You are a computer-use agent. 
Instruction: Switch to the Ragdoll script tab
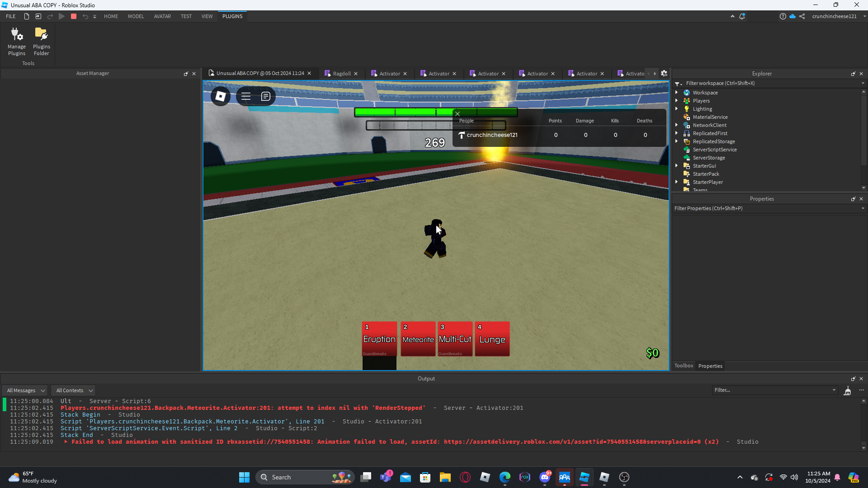[341, 74]
